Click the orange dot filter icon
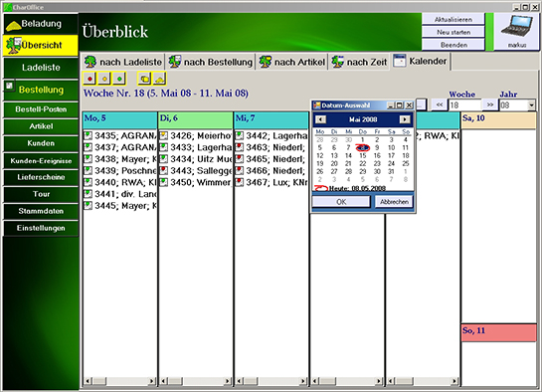 click(x=104, y=79)
